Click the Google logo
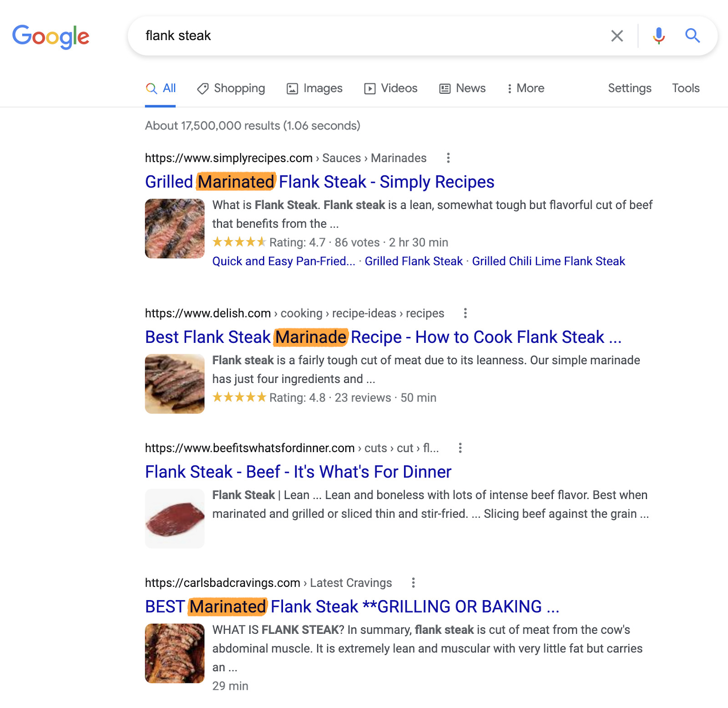This screenshot has width=728, height=708. (51, 36)
